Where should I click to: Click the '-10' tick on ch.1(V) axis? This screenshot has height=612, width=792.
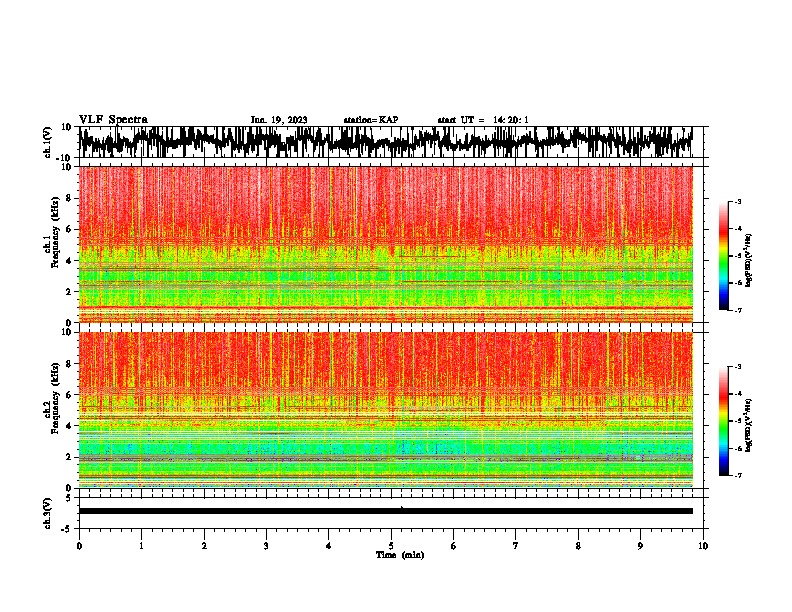(65, 158)
